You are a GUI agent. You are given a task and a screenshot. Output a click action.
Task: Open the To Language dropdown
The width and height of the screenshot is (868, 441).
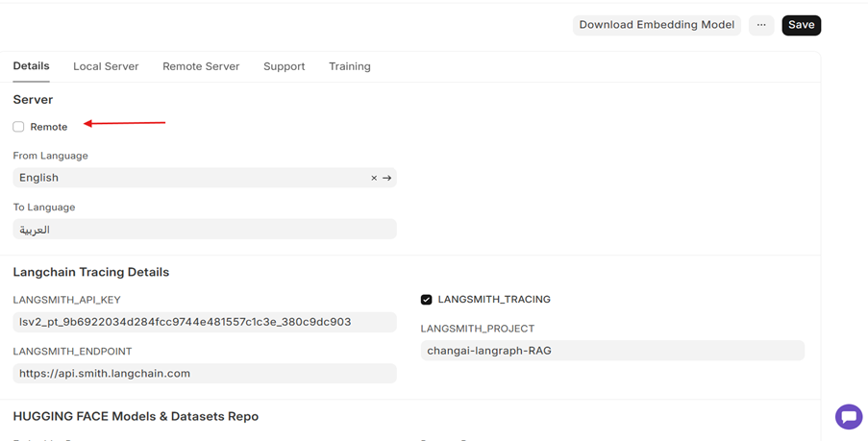click(x=204, y=230)
